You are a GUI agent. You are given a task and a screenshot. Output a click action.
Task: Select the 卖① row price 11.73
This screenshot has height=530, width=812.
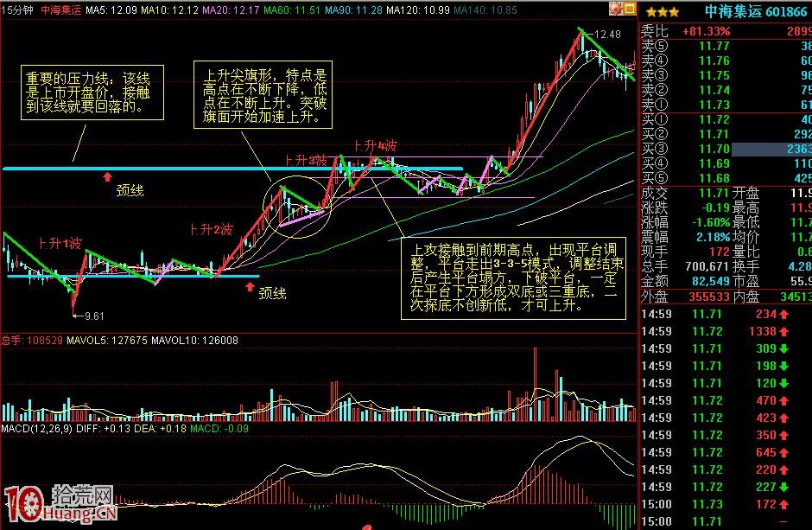714,105
